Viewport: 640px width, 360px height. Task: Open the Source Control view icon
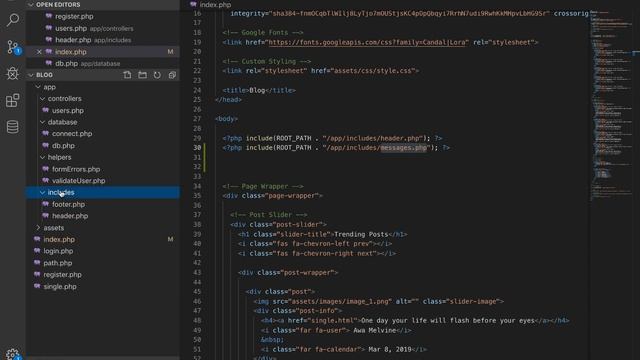(13, 47)
